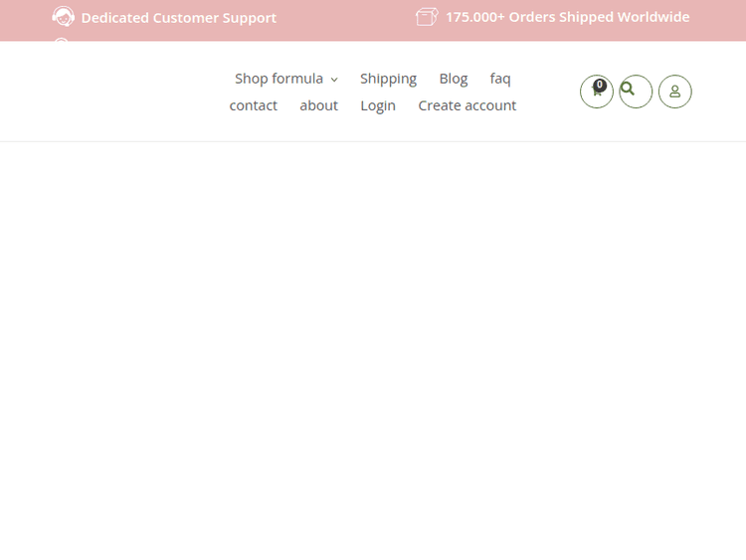Go to the Shipping page
Viewport: 746px width, 560px height.
[x=388, y=79]
